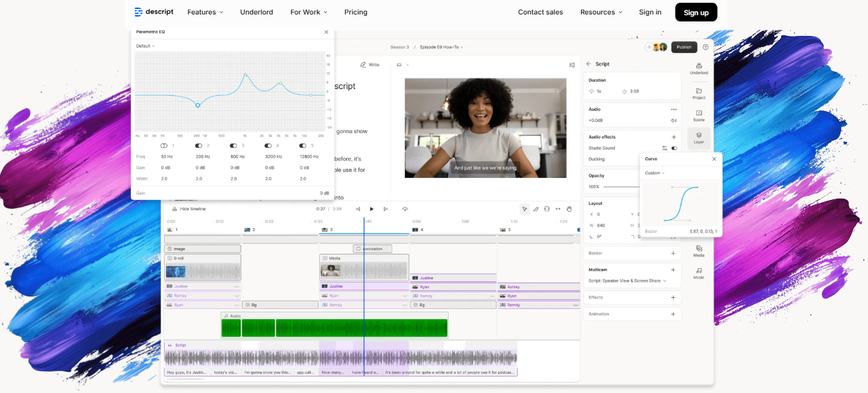Disable EQ band 4
Screen dimensions: 868x393
268,145
